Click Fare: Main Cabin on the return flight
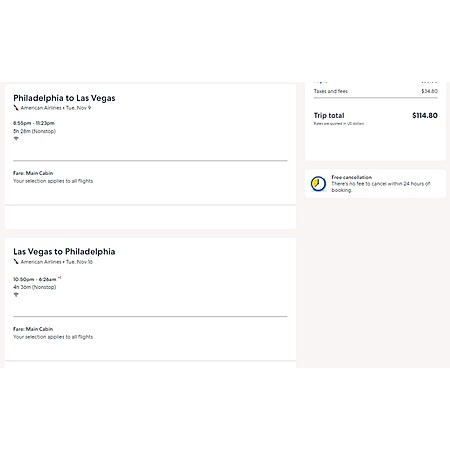The width and height of the screenshot is (450, 450). click(x=33, y=329)
